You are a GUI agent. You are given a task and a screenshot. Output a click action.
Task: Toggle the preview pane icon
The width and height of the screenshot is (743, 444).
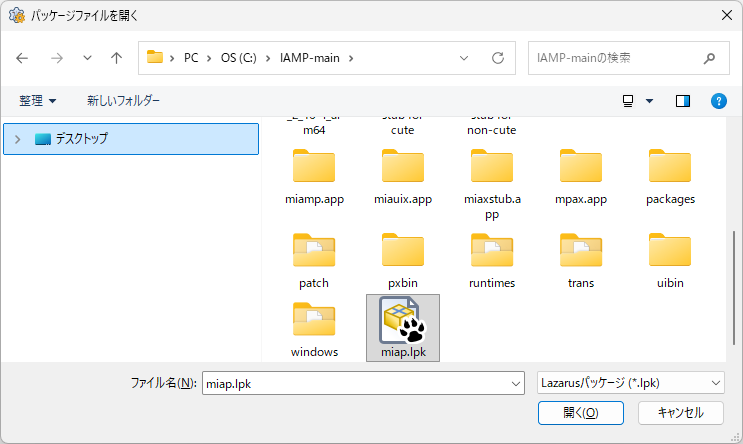click(683, 101)
